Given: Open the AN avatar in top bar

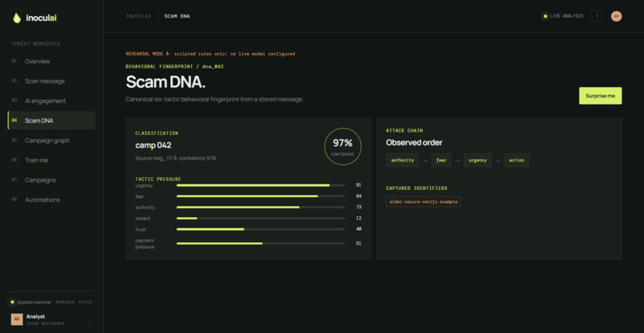Looking at the screenshot, I should tap(616, 16).
